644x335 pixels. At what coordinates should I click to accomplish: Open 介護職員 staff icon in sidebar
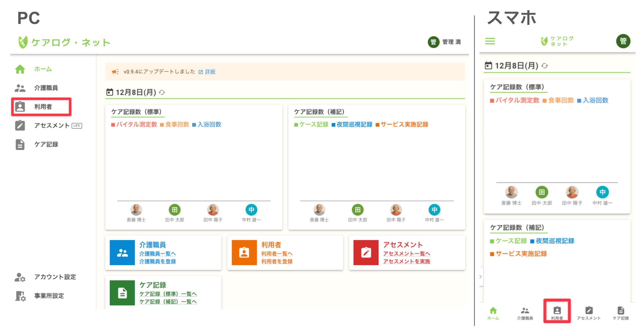tap(20, 88)
